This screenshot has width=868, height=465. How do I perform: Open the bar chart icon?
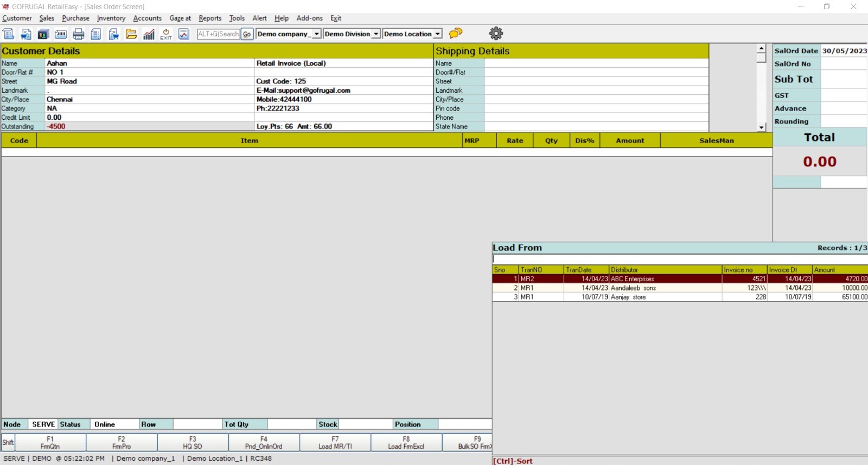pyautogui.click(x=149, y=34)
